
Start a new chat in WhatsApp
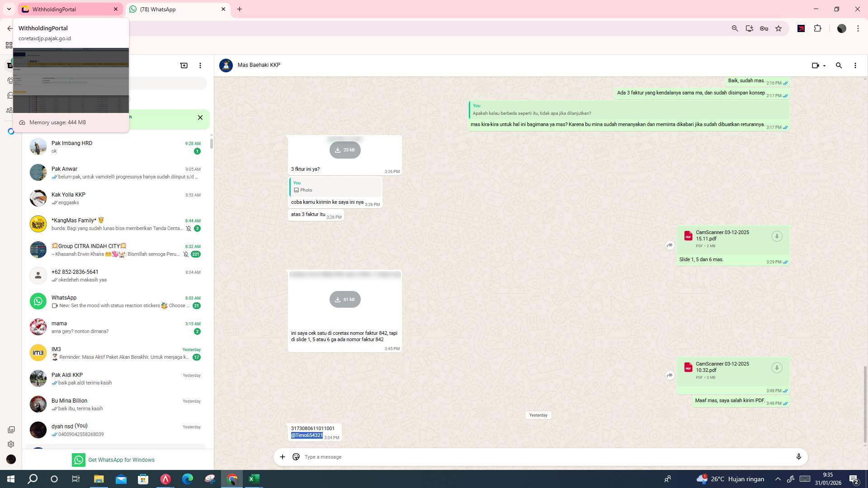pos(184,65)
